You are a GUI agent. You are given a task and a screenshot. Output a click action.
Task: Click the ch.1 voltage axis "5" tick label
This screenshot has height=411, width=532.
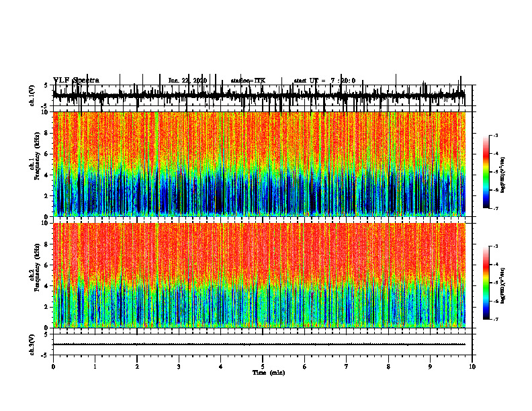pos(46,85)
